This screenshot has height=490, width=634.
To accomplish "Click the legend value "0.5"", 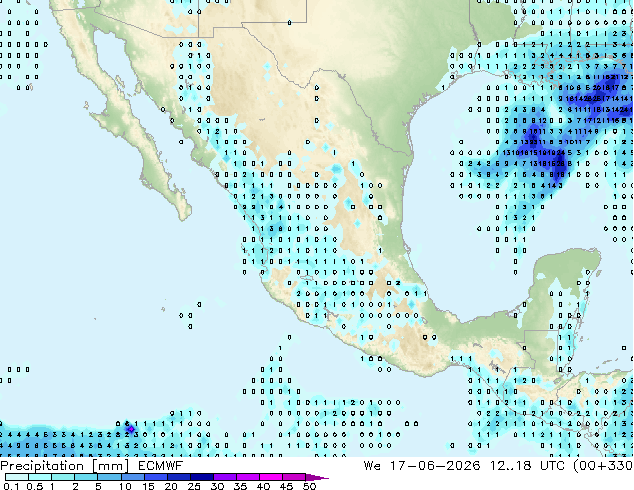I will [x=35, y=486].
